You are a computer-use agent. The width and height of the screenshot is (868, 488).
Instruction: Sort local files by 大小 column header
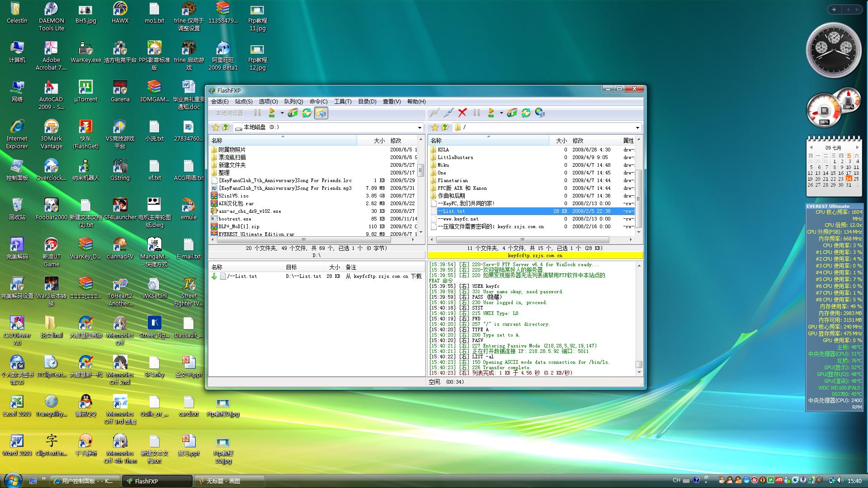(x=372, y=141)
